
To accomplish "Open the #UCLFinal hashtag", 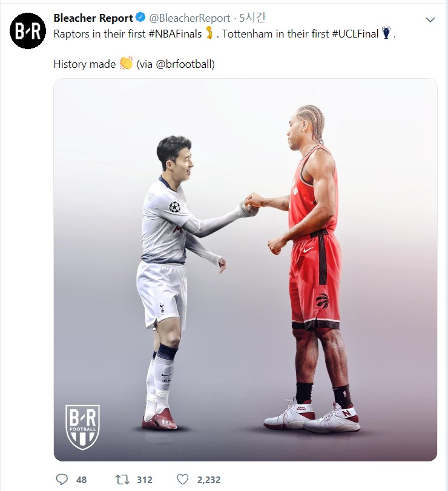I will click(x=355, y=34).
